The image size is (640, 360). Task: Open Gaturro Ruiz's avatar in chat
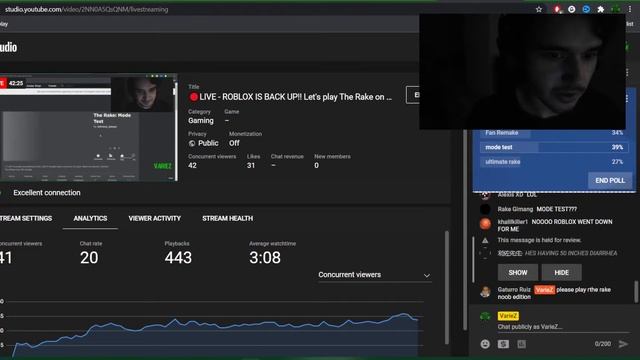point(485,291)
